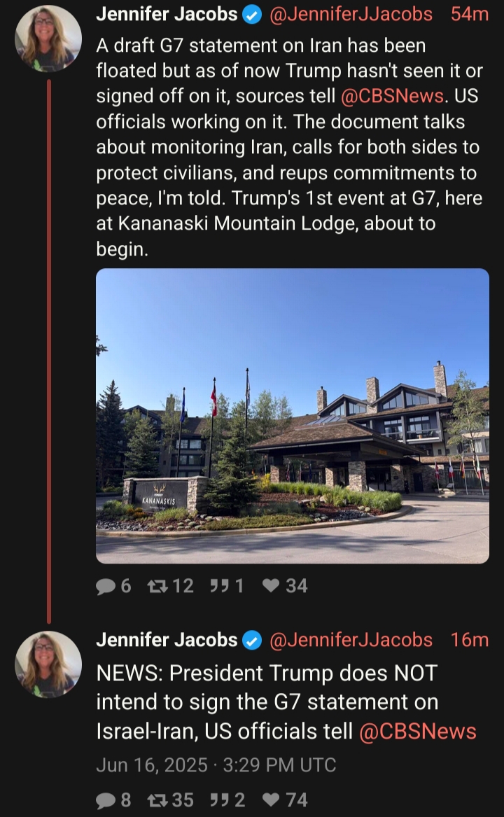Open Jennifer Jacobs avatar on first tweet
Viewport: 504px width, 817px height.
[x=48, y=38]
